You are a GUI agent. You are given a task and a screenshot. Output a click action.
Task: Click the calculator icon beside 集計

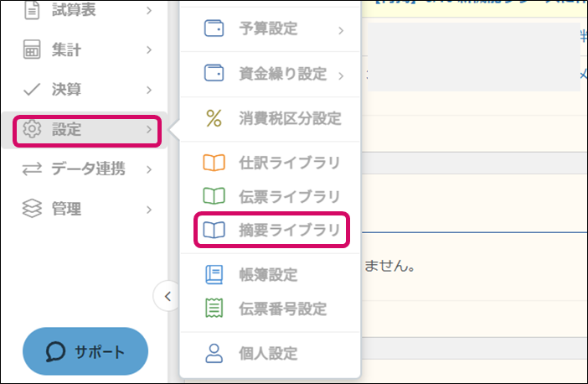click(32, 50)
